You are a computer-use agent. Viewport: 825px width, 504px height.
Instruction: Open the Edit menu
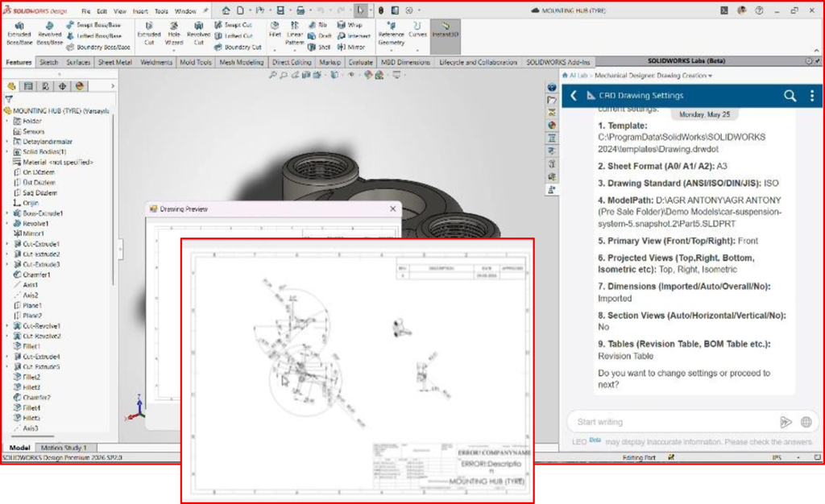pos(102,11)
